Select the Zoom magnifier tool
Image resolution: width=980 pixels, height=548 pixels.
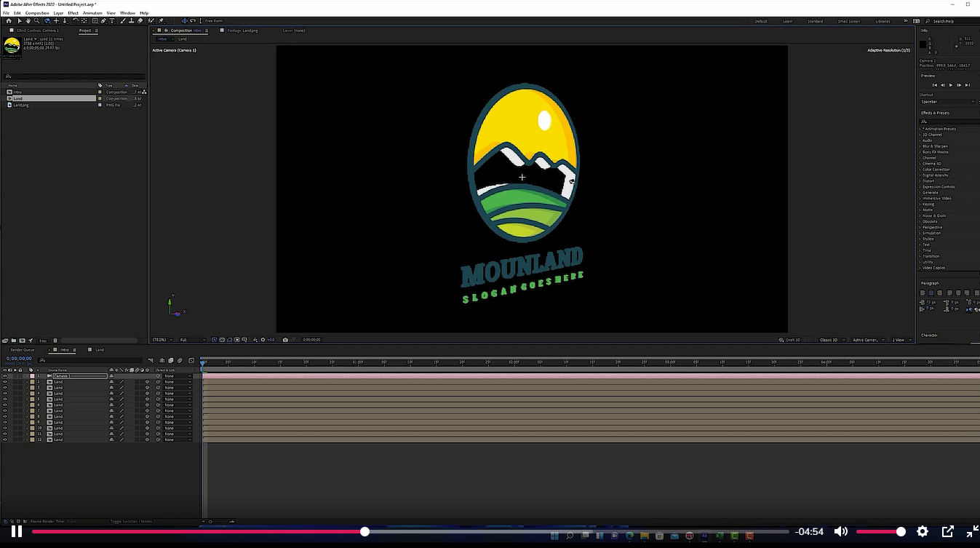coord(36,21)
